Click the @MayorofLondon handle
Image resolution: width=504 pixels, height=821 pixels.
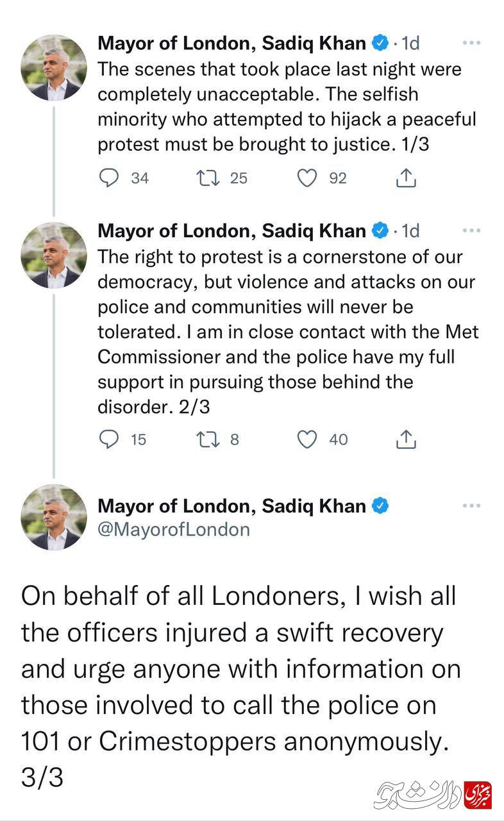[174, 529]
